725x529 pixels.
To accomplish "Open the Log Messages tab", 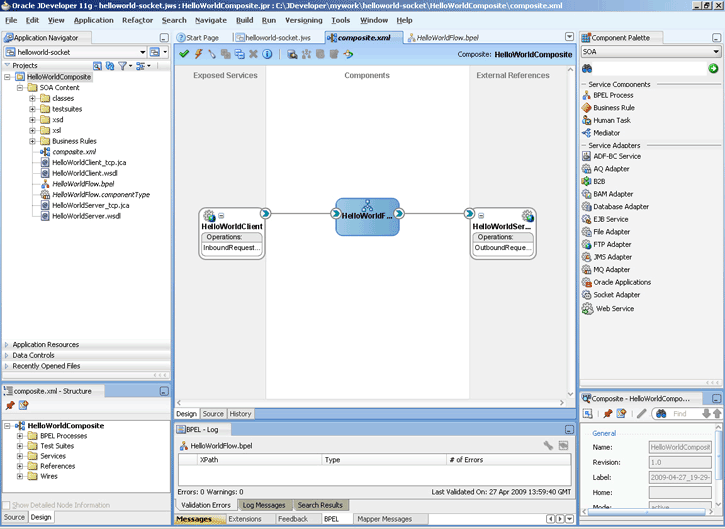I will pyautogui.click(x=264, y=505).
